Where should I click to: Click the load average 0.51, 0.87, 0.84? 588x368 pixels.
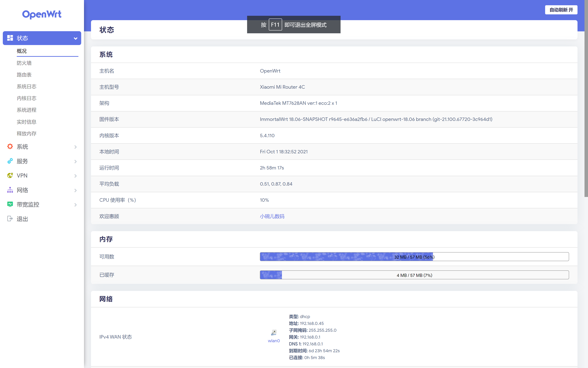coord(276,184)
